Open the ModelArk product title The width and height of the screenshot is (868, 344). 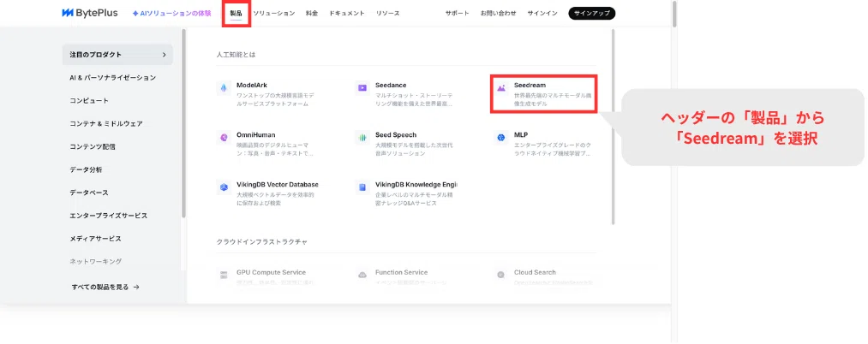pyautogui.click(x=252, y=86)
